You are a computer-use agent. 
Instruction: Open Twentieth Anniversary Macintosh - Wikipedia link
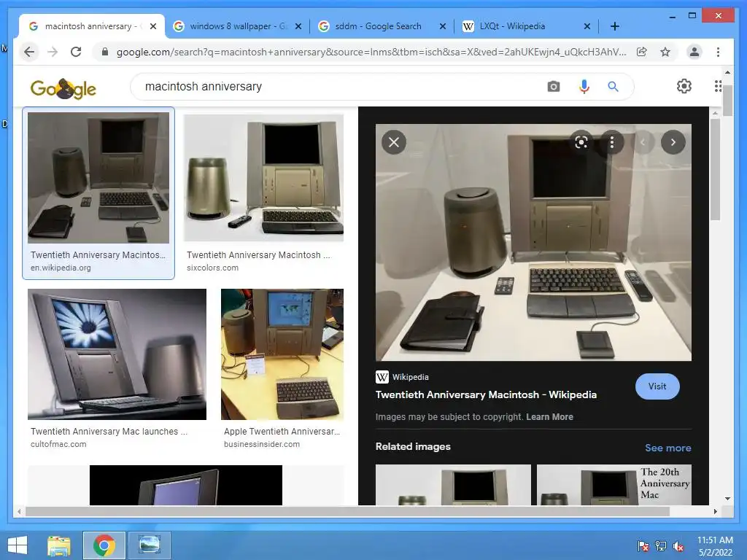point(486,394)
